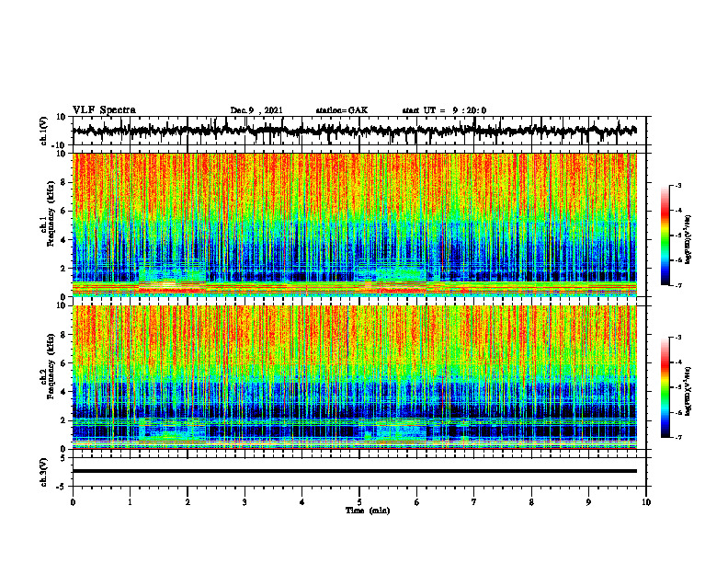
Task: Click the "-7" tick on ch.2 colorbar
Action: pyautogui.click(x=677, y=437)
